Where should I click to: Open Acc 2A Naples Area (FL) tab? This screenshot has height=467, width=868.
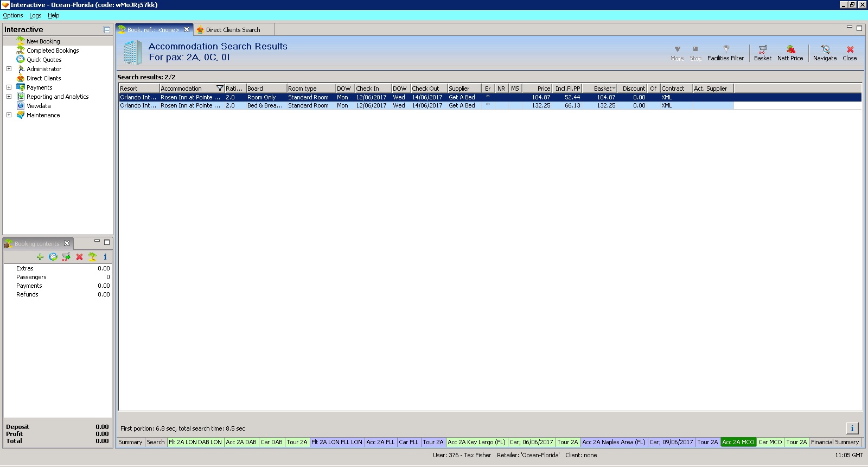click(614, 442)
